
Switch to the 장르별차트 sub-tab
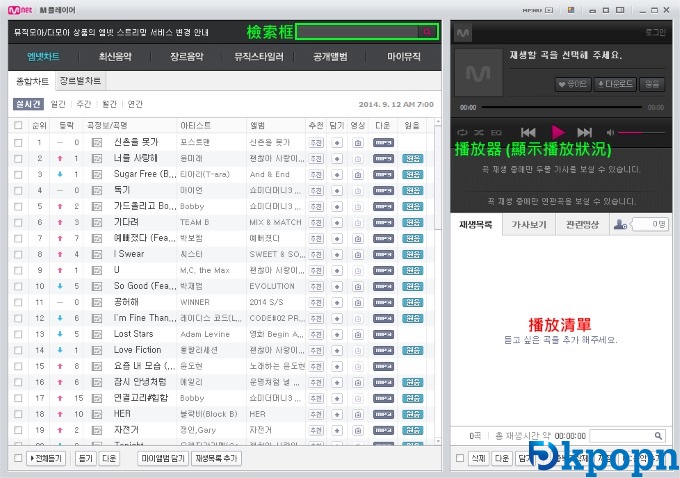pyautogui.click(x=80, y=81)
